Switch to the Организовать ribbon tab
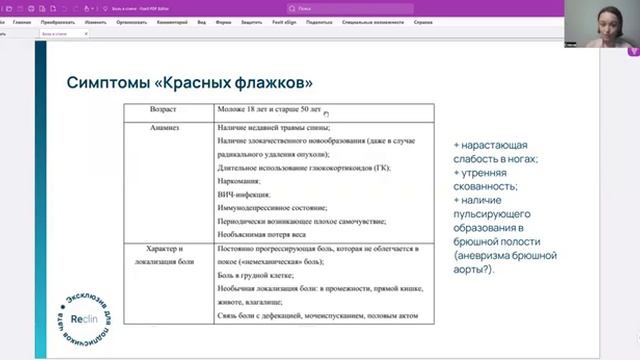The width and height of the screenshot is (640, 360). click(x=131, y=22)
